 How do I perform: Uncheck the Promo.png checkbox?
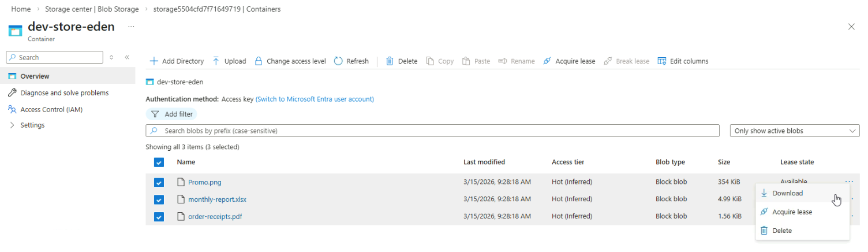click(x=159, y=183)
